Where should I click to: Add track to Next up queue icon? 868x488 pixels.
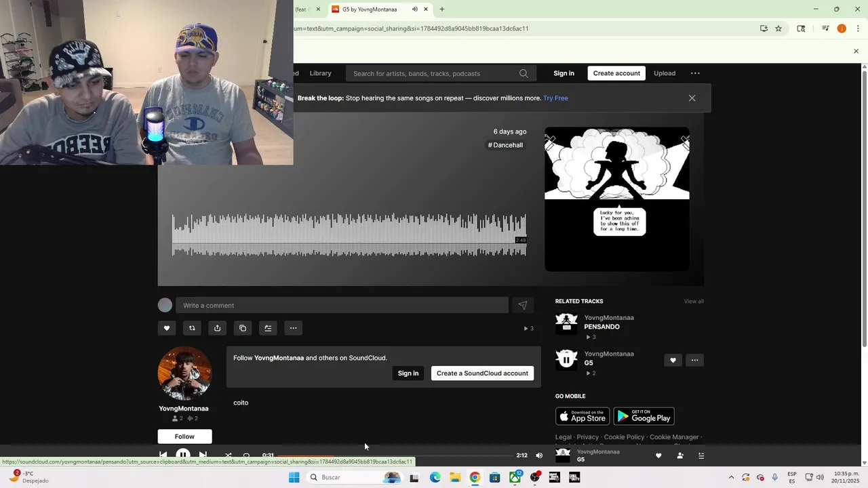click(x=268, y=328)
